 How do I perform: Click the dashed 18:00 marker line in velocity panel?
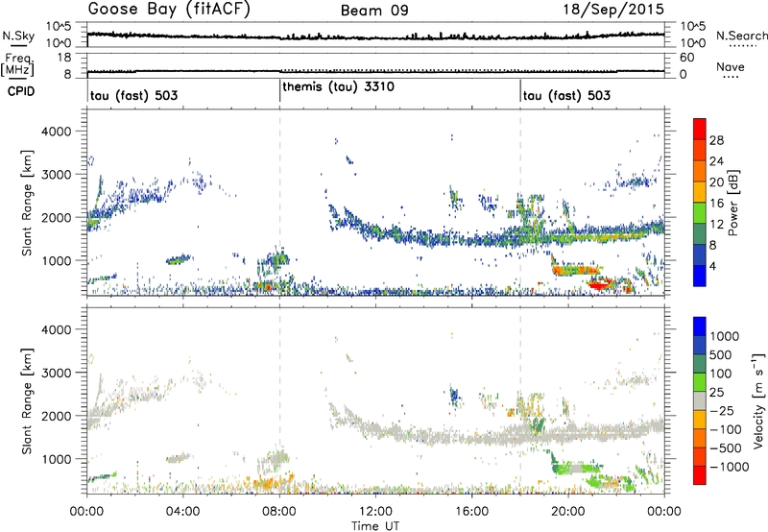(x=520, y=400)
